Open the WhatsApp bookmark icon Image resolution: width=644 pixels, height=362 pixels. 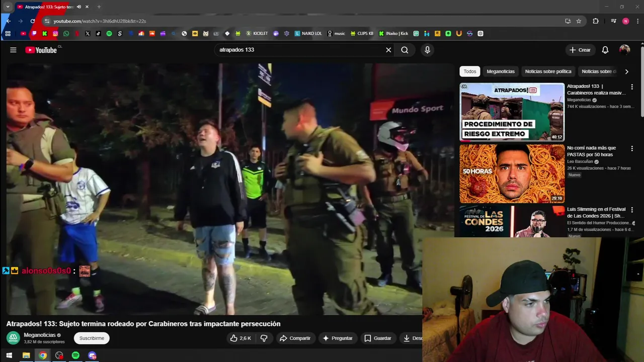(66, 34)
